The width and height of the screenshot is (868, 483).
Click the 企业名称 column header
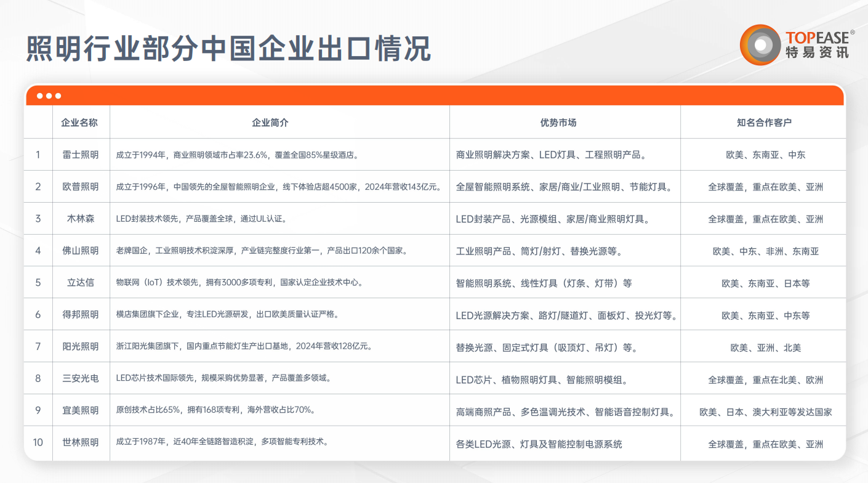tap(81, 123)
